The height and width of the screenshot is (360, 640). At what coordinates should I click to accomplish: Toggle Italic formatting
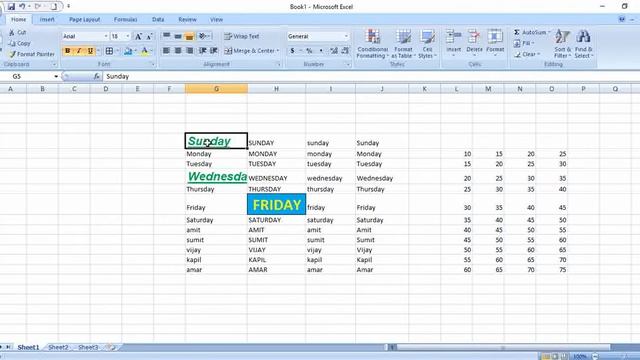[79, 51]
